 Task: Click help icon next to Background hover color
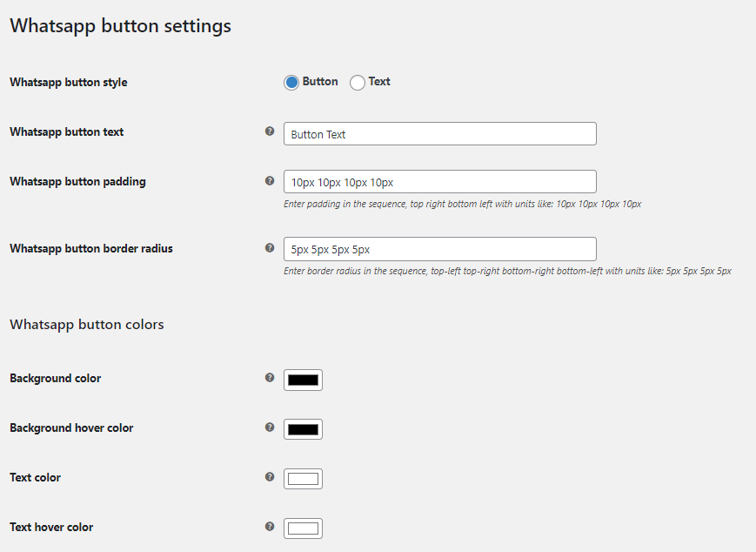(x=270, y=427)
